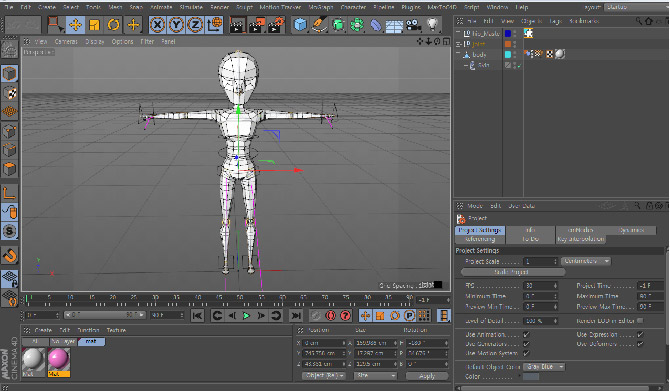Add a Light object

click(x=432, y=25)
